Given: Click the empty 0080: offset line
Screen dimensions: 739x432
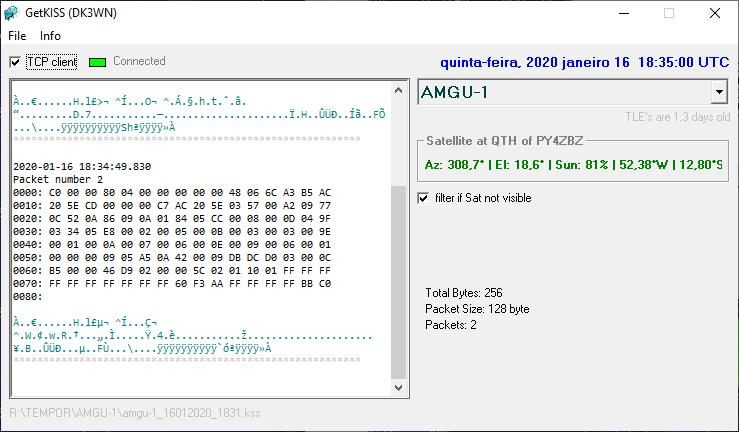Looking at the screenshot, I should (28, 297).
